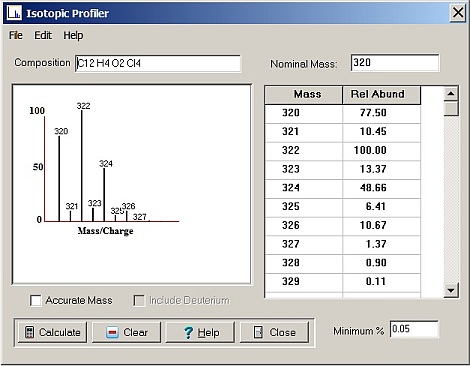Image resolution: width=470 pixels, height=366 pixels.
Task: Open the Edit menu
Action: coord(43,35)
